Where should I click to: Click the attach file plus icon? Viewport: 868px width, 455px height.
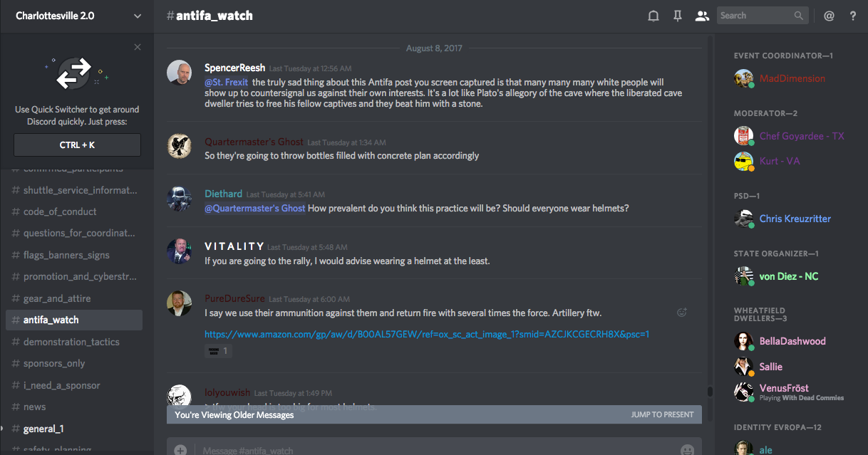180,450
